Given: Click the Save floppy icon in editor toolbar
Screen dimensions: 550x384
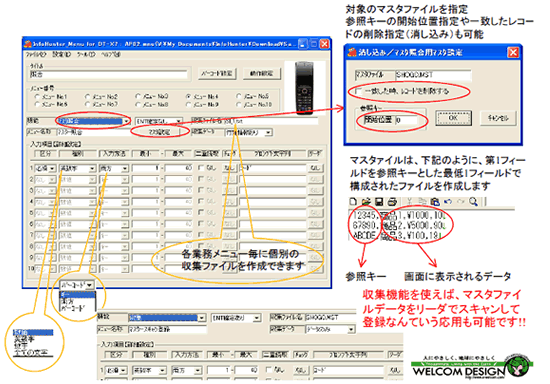Looking at the screenshot, I should (379, 202).
